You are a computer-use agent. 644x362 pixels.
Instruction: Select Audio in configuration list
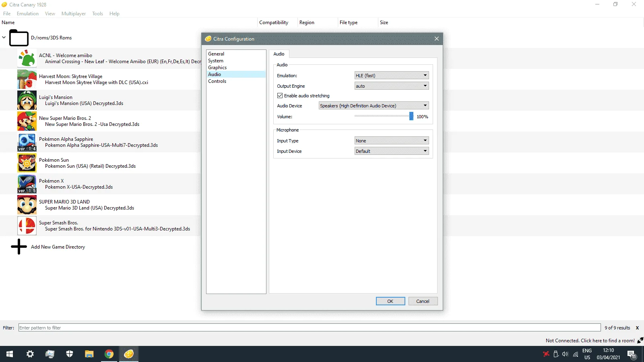point(236,74)
